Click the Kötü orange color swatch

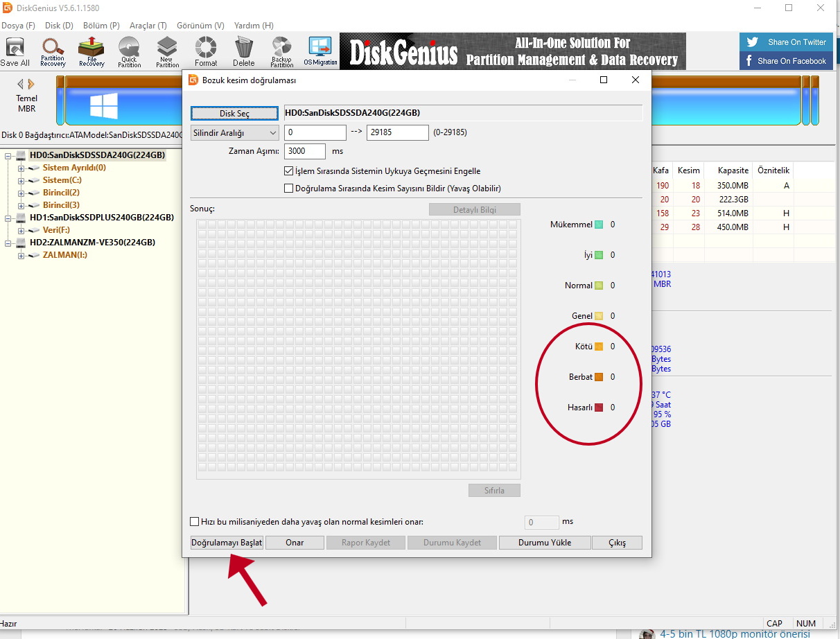[599, 347]
